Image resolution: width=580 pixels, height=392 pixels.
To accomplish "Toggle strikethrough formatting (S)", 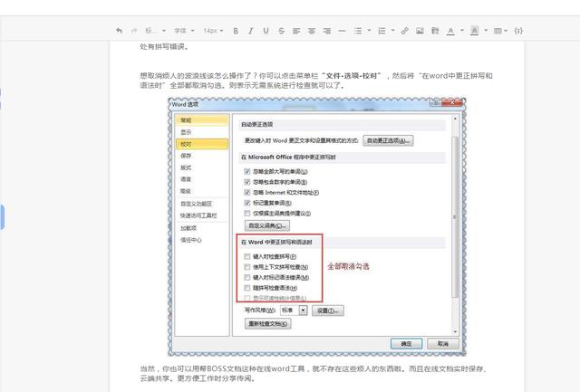I will 282,31.
